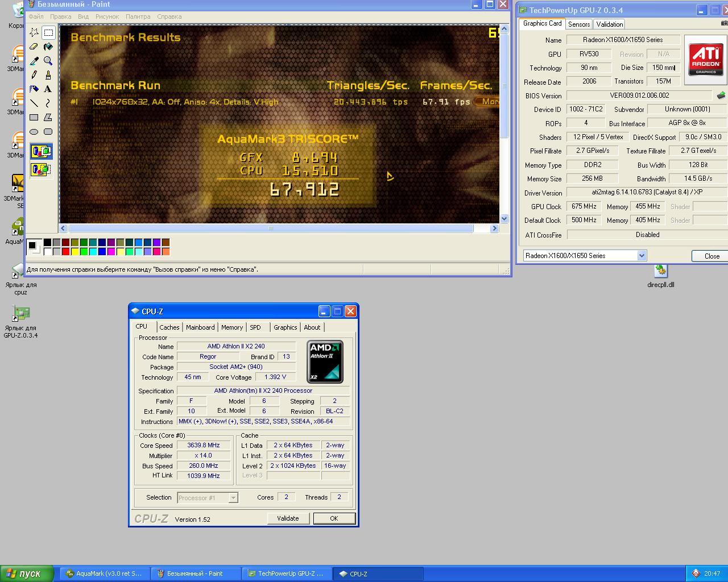
Task: Pick the bright red color swatch in Paint
Action: 65,251
